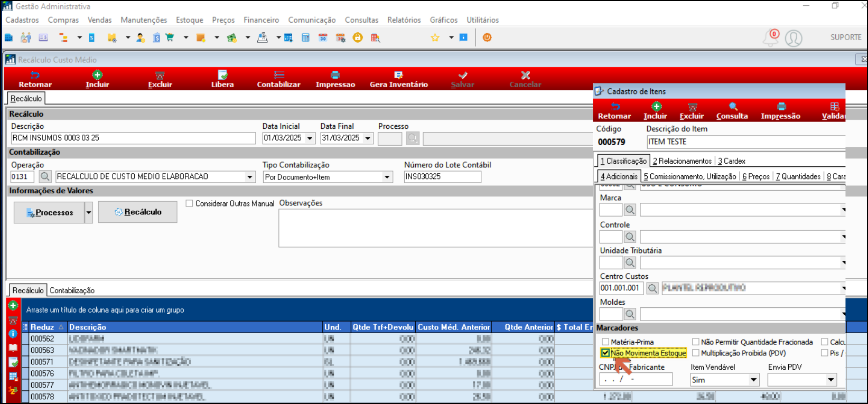The width and height of the screenshot is (868, 404).
Task: Toggle Considerar Outras Manual checkbox
Action: (189, 203)
